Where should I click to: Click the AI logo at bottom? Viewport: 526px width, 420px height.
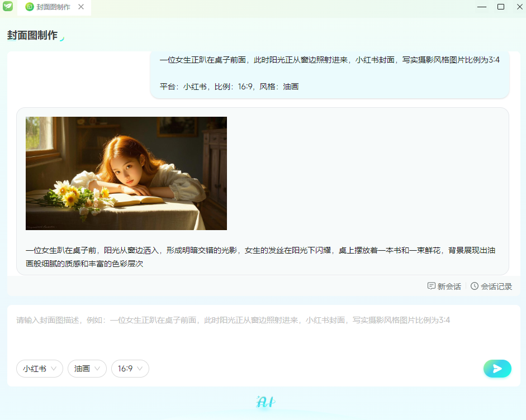266,402
